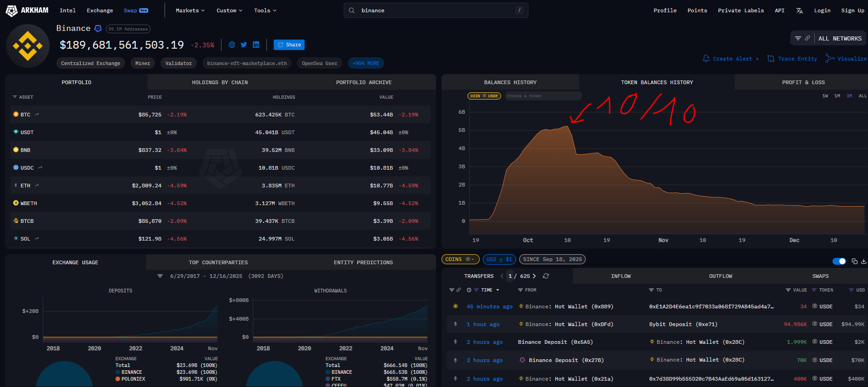Open the Bybit Deposit (0xe71) address
The width and height of the screenshot is (868, 387).
pos(683,324)
